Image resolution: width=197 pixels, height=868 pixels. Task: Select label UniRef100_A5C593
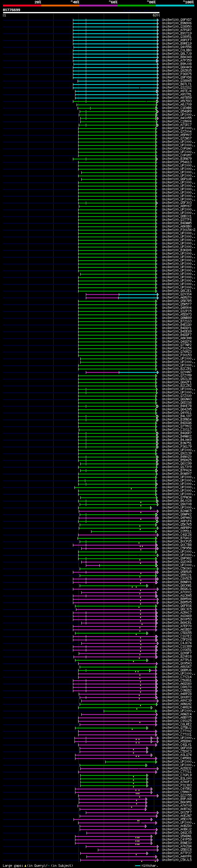click(x=176, y=101)
